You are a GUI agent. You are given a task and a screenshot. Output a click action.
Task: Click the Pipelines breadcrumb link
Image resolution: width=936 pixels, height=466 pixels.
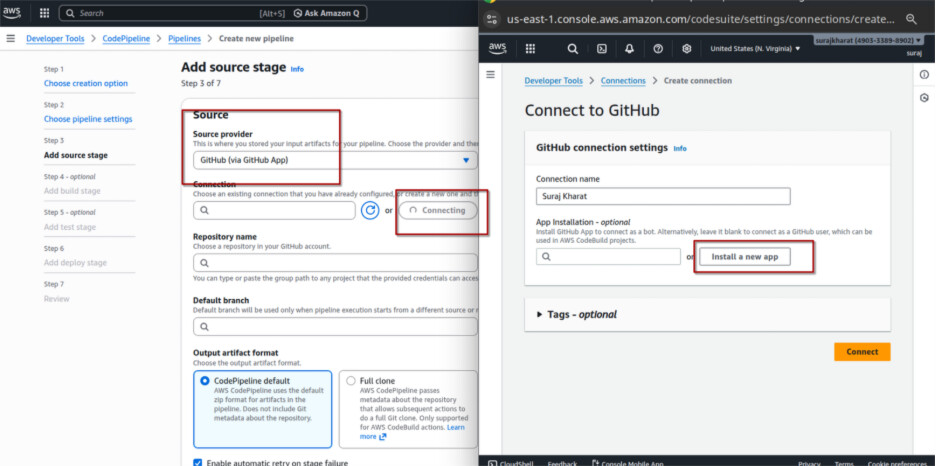tap(184, 39)
